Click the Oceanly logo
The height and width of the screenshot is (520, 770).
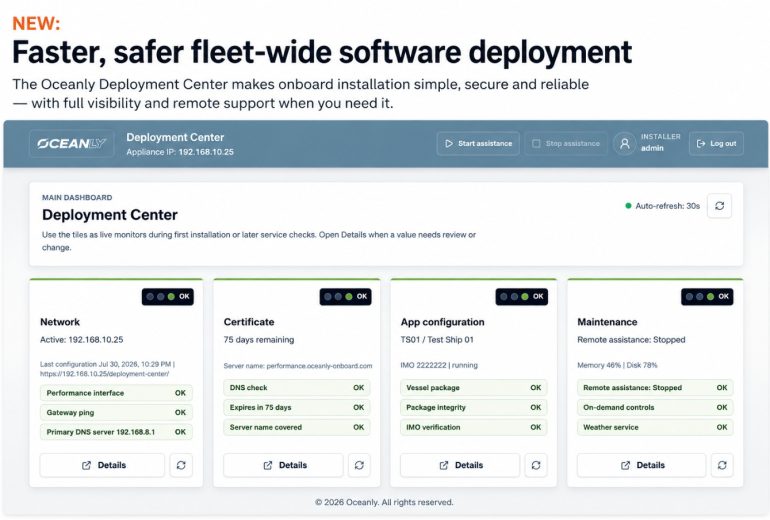[x=72, y=143]
